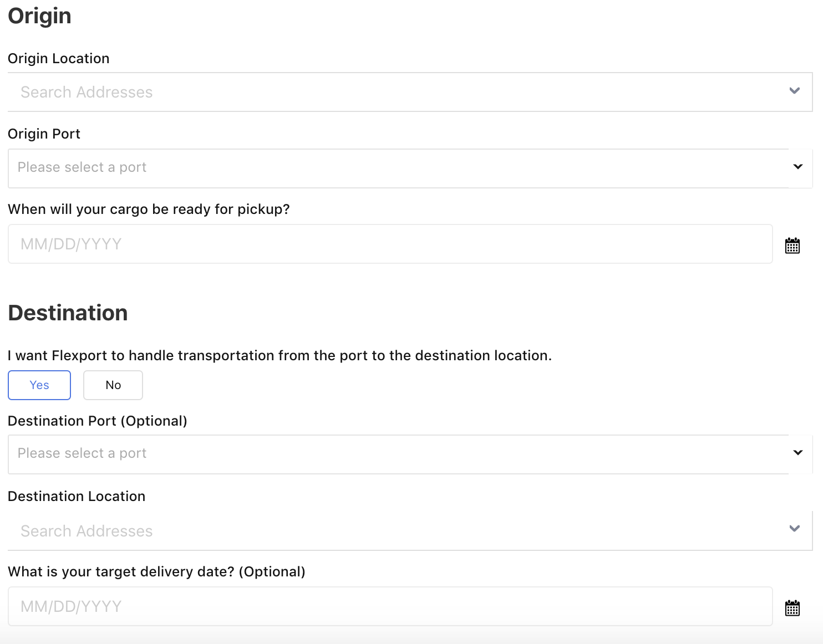Click the Origin Location chevron arrow
This screenshot has width=823, height=644.
coord(794,91)
